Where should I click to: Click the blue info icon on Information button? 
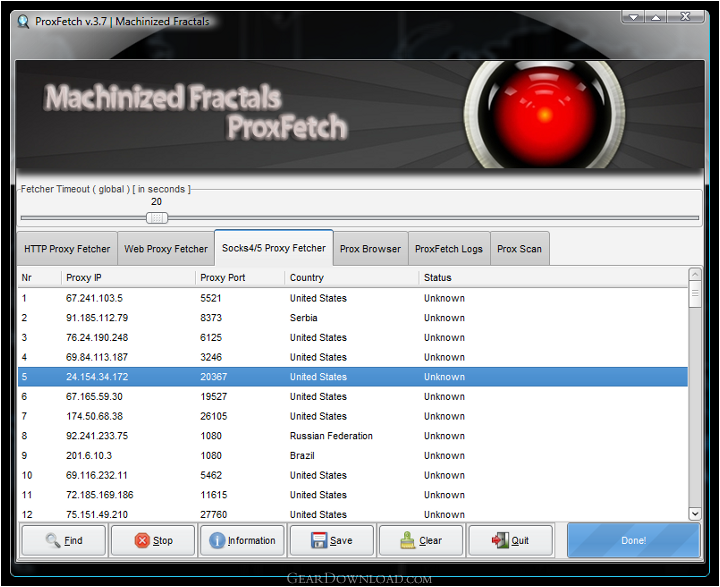[x=217, y=540]
